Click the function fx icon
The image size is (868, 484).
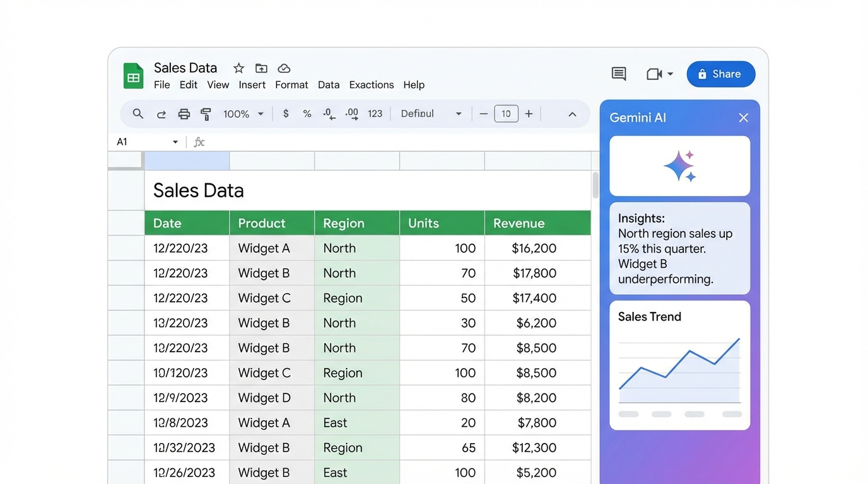[x=199, y=142]
